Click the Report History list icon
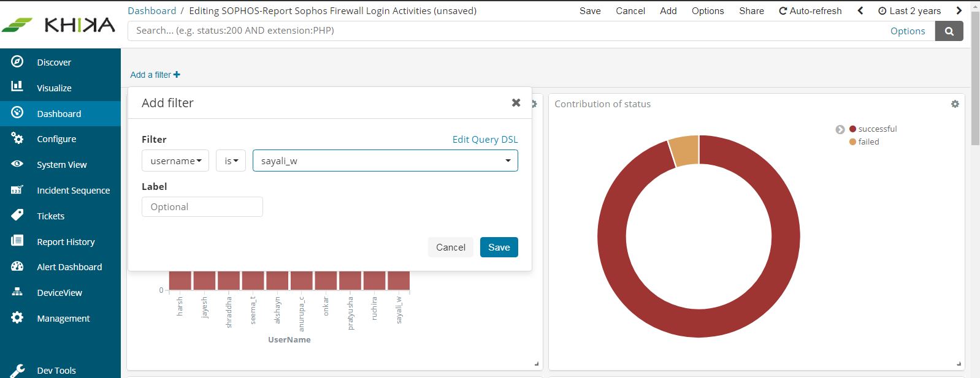980x378 pixels. [x=17, y=241]
